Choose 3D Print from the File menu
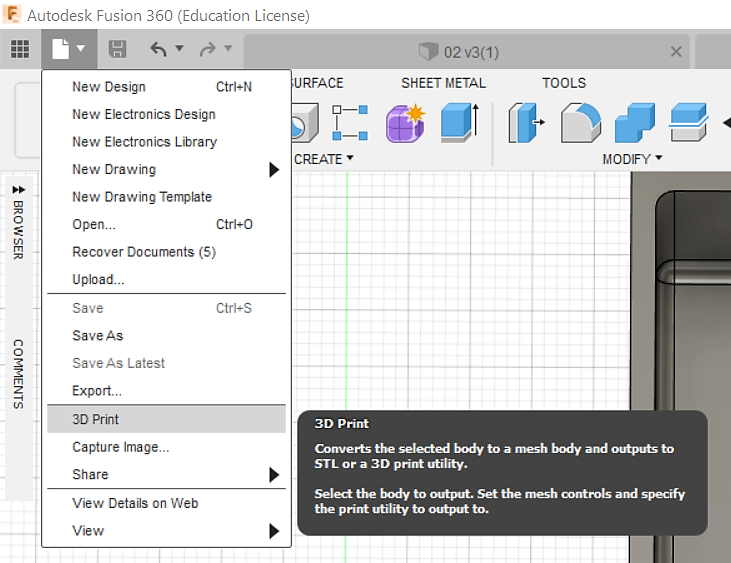Screen dimensions: 731x563 tap(166, 419)
